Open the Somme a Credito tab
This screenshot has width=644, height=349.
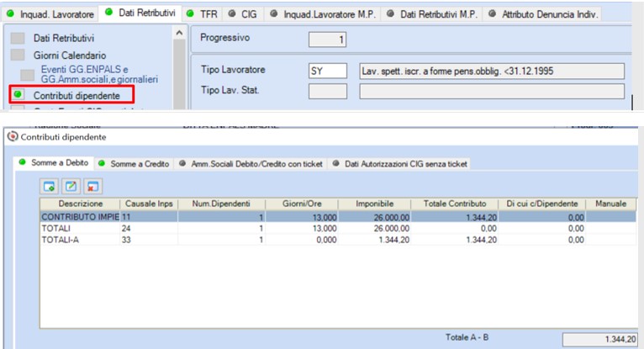click(134, 164)
